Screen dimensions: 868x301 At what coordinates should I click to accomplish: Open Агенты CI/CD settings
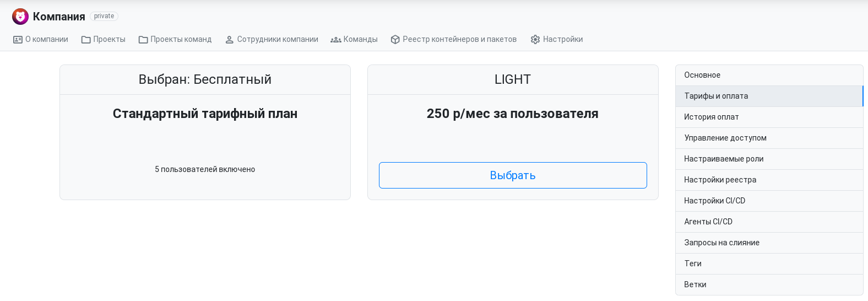pyautogui.click(x=769, y=222)
